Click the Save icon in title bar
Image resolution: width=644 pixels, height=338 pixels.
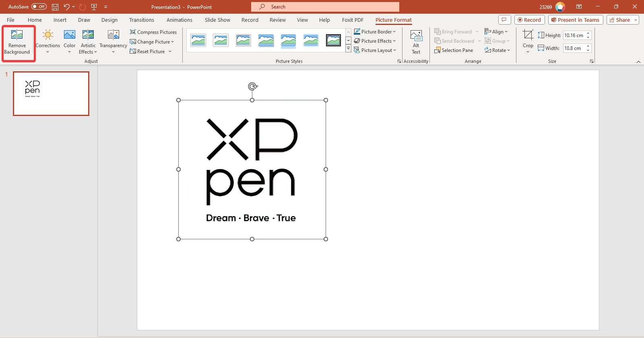click(55, 7)
